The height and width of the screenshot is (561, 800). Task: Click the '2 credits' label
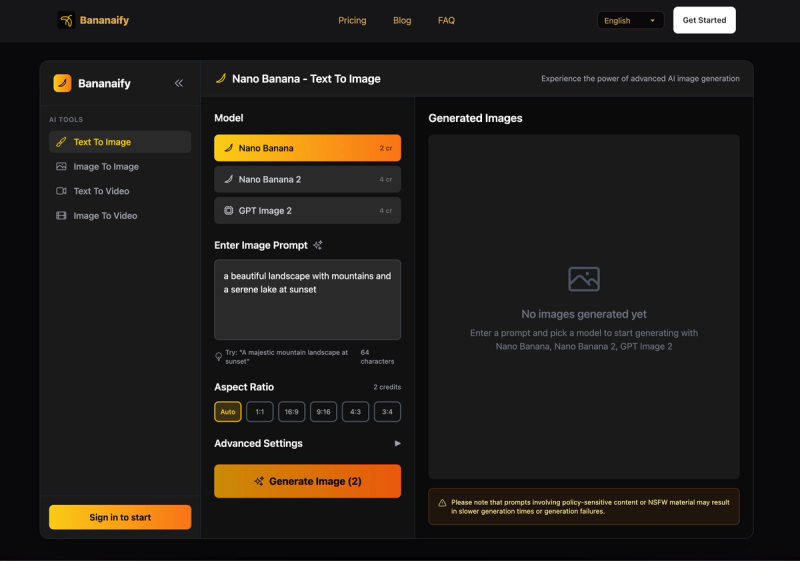[x=387, y=387]
